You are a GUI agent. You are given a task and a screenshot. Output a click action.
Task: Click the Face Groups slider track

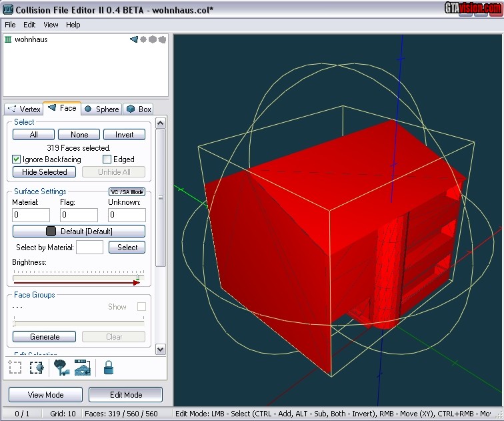tap(79, 322)
